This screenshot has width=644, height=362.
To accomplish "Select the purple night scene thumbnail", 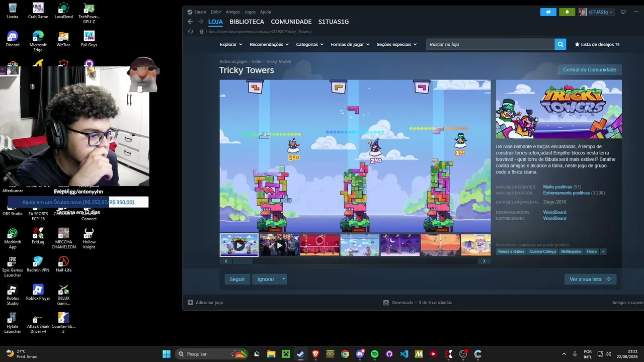I will coord(400,245).
